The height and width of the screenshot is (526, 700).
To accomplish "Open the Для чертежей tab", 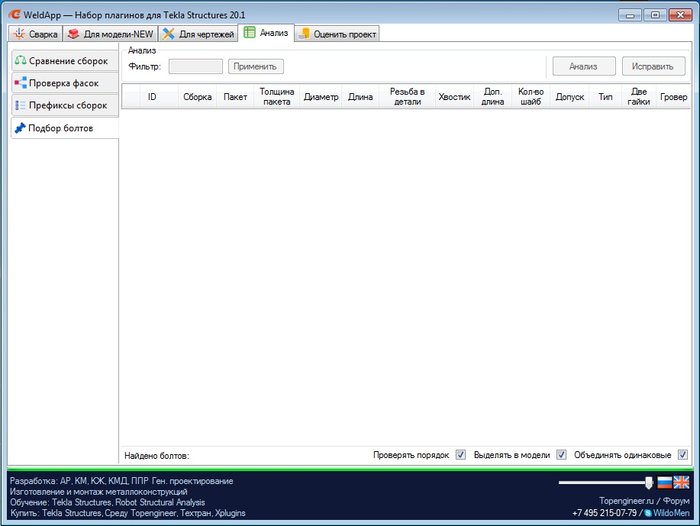I will (198, 34).
